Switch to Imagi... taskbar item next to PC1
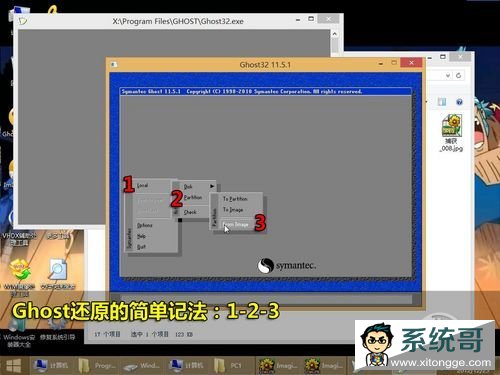Viewport: 500px width, 375px height. pos(278,366)
